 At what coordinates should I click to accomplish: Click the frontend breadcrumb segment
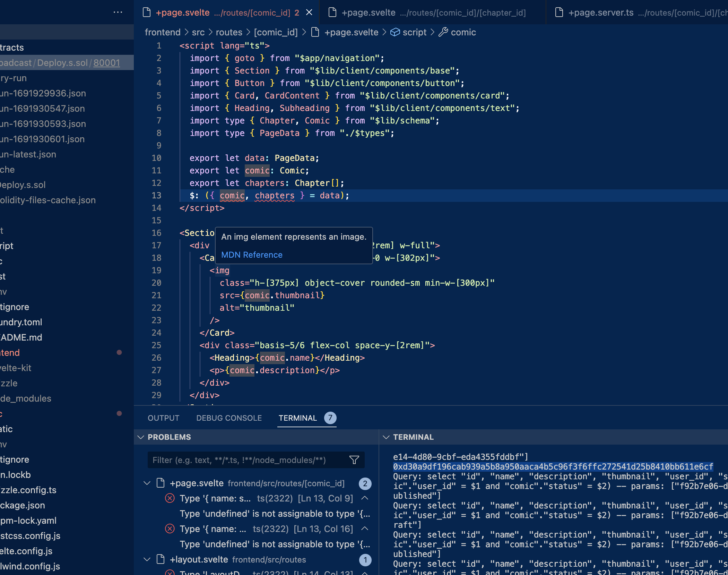(163, 32)
